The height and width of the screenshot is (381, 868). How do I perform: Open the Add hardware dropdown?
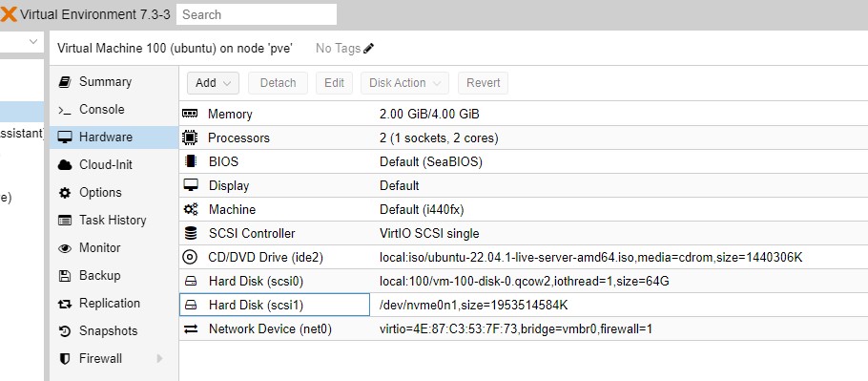213,83
